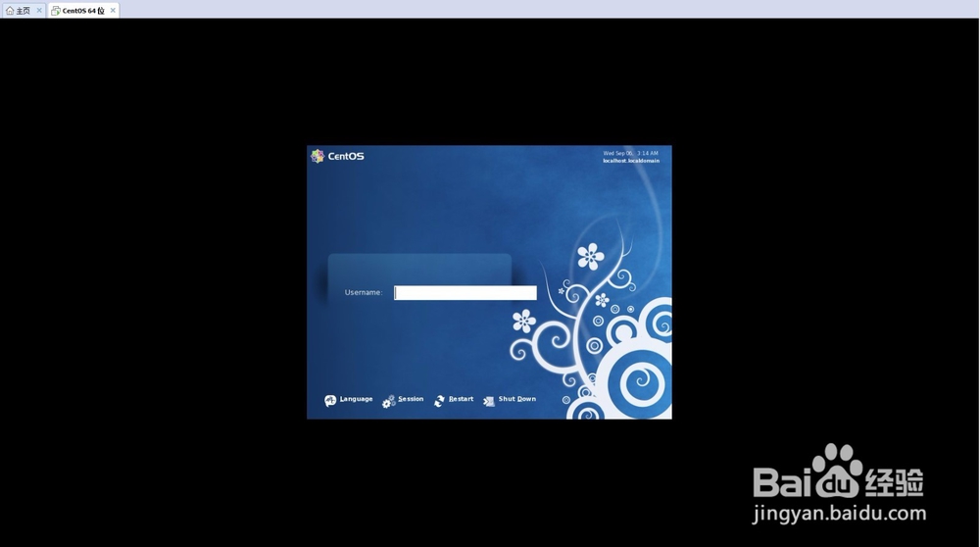
Task: Click the Language globe icon
Action: (x=330, y=401)
